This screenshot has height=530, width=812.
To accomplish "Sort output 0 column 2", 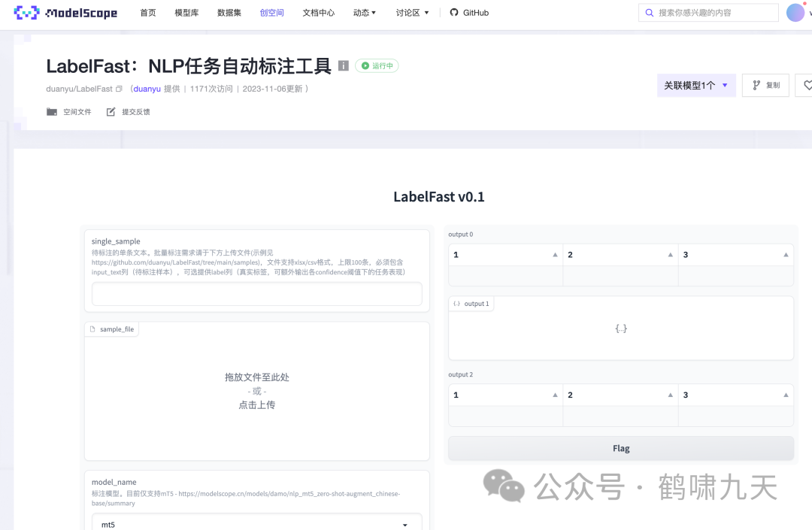I will click(x=670, y=255).
